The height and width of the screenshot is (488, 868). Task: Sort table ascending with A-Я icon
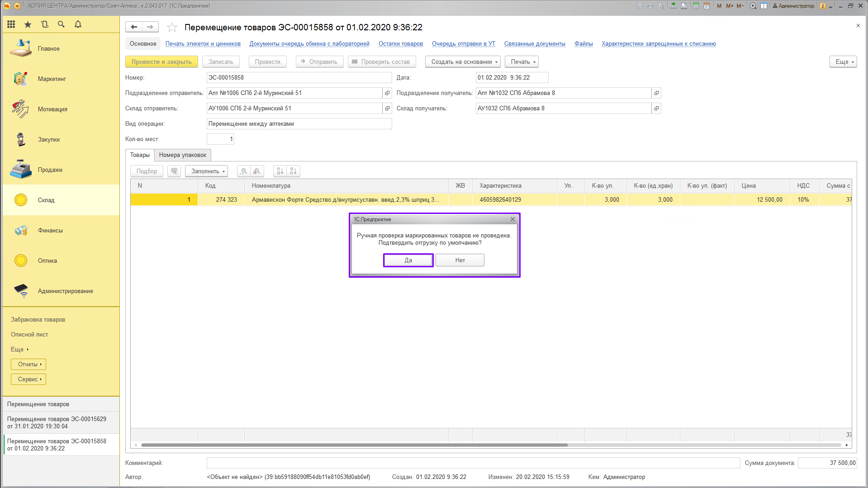tap(280, 171)
